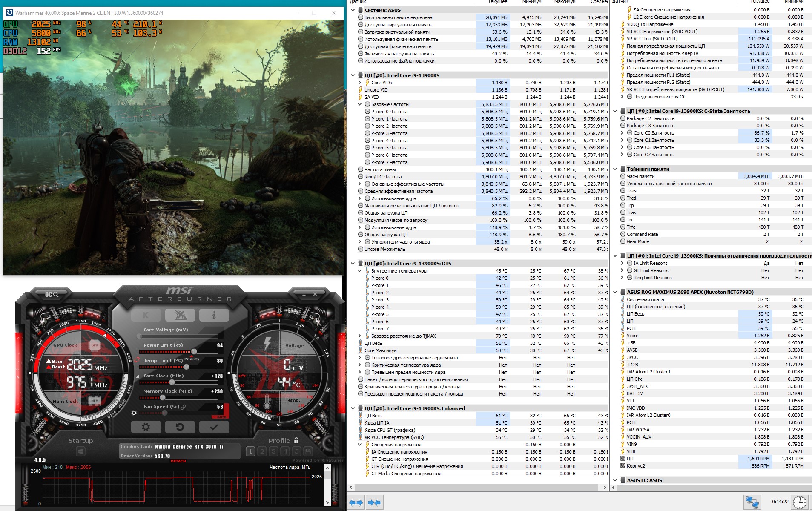Toggle the Startup Windows button in Afterburner
The image size is (812, 511).
[x=80, y=451]
